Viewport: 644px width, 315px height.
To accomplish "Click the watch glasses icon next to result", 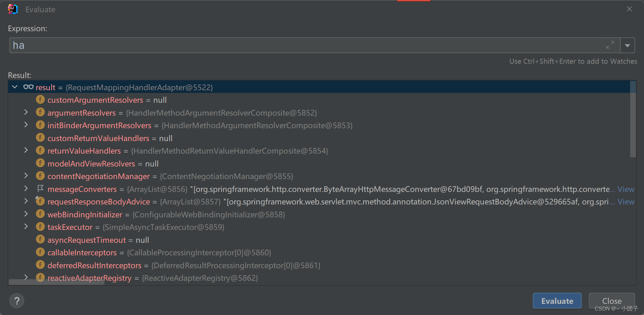I will point(28,87).
